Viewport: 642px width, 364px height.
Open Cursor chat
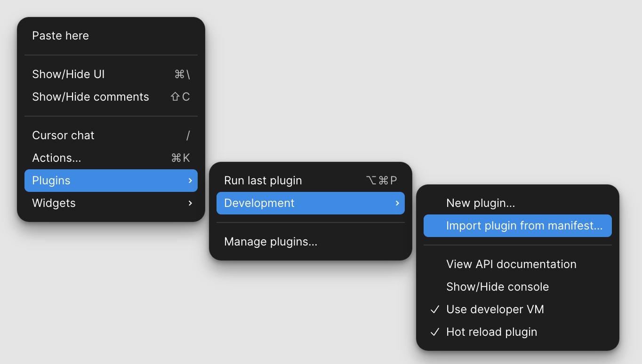63,135
